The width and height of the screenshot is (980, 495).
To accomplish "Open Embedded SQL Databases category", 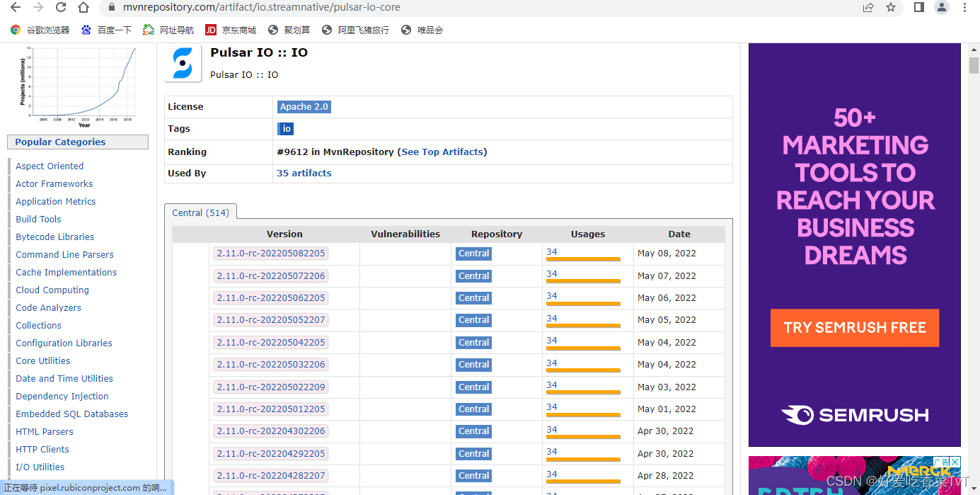I will pyautogui.click(x=72, y=414).
